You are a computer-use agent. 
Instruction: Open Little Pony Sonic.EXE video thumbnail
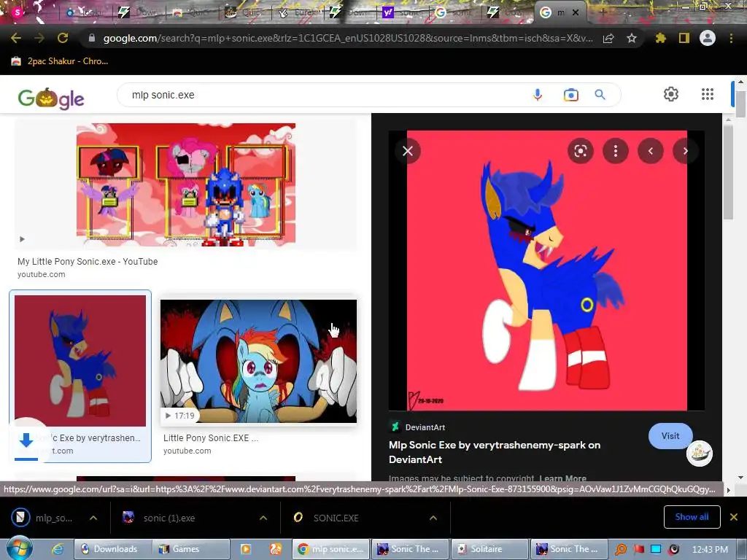point(258,361)
